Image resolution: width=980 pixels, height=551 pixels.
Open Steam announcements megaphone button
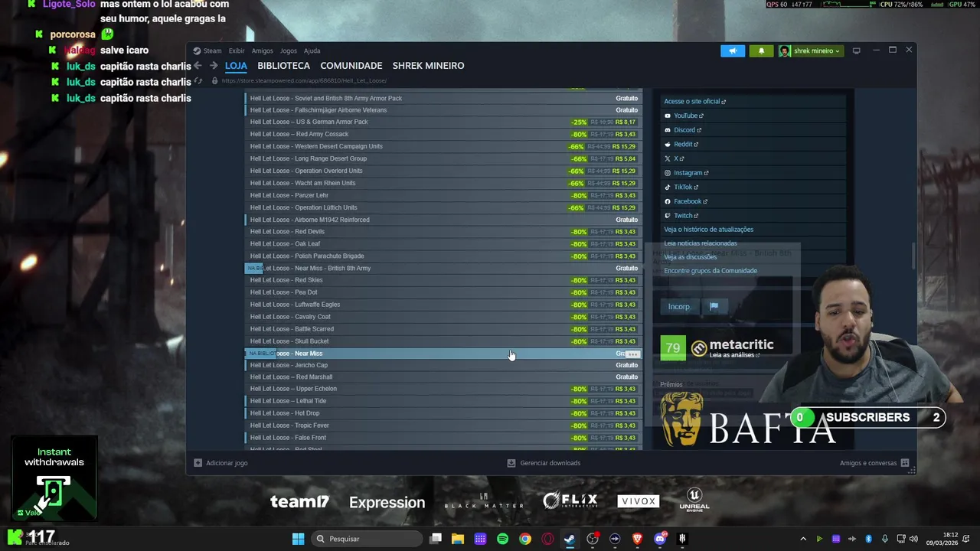[x=733, y=51]
